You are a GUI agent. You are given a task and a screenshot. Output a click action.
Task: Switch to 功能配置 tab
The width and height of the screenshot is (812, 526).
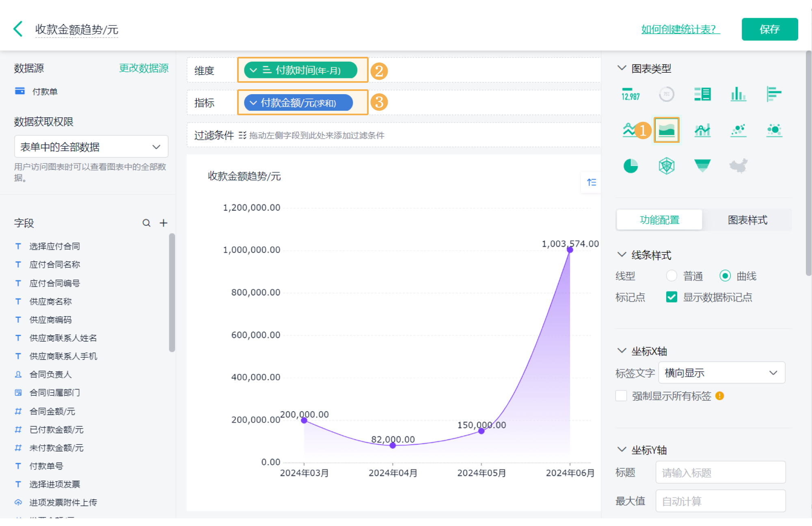659,220
